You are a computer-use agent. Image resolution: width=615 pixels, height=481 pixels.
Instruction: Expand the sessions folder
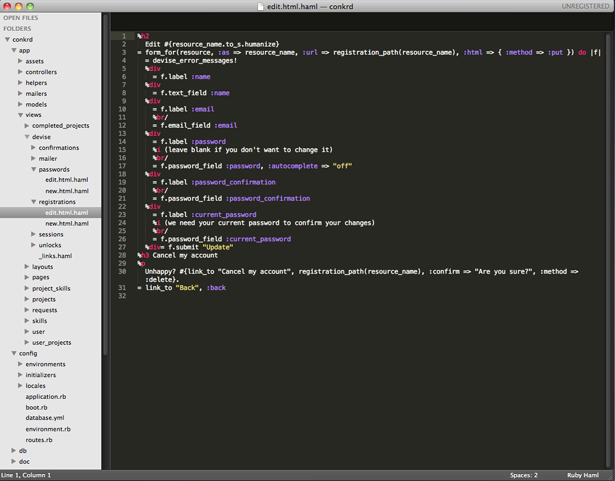click(x=33, y=234)
